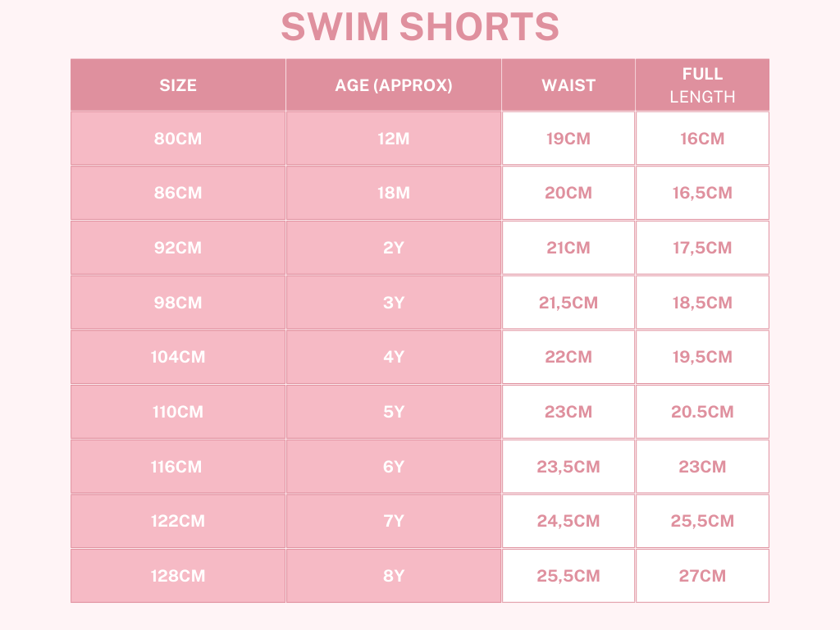Click the 12M age cell

tap(394, 139)
